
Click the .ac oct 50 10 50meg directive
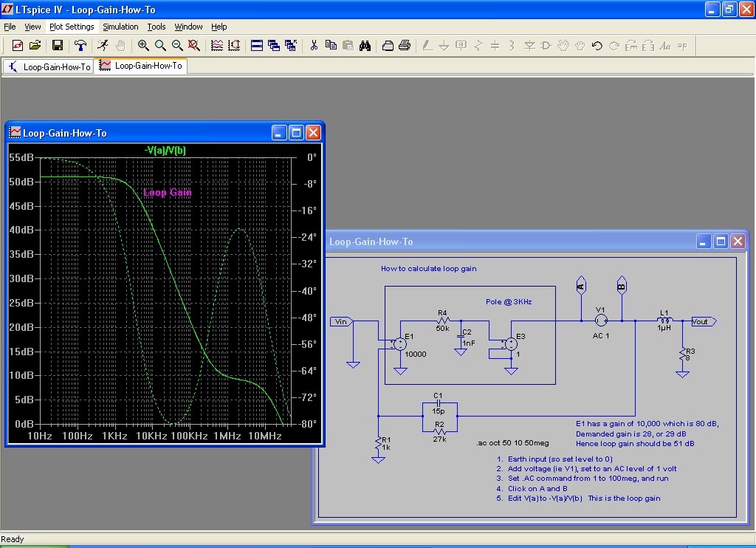click(512, 443)
